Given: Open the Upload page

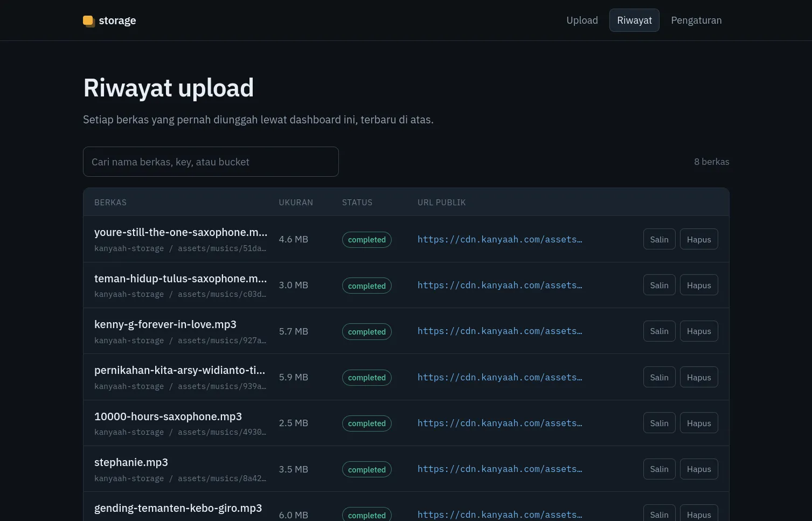Looking at the screenshot, I should click(582, 20).
